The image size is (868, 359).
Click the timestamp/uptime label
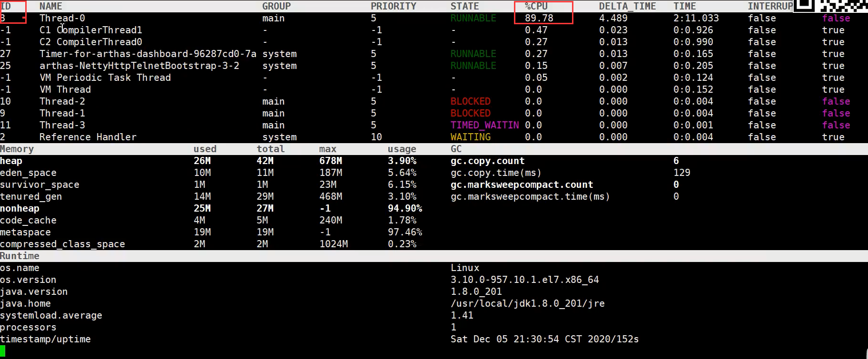[45, 339]
